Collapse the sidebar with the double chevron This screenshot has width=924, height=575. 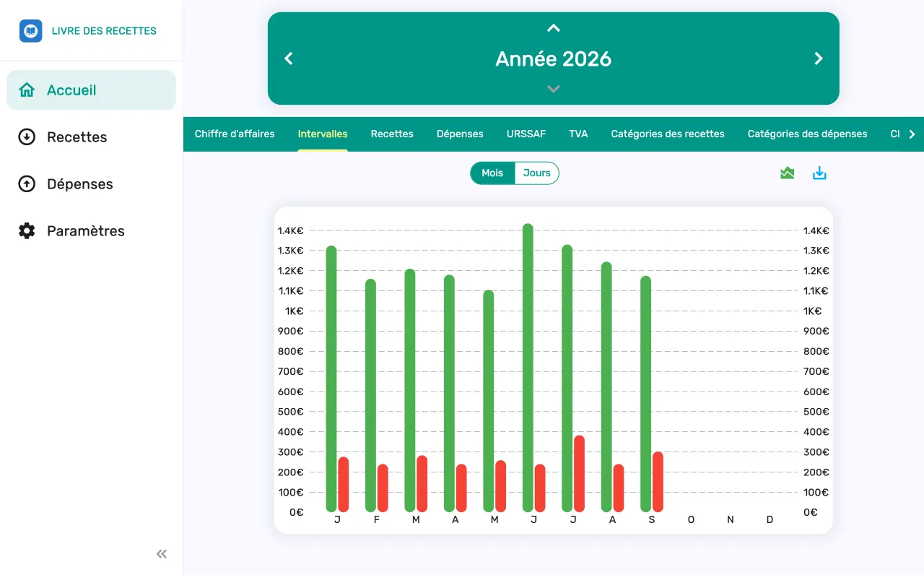[162, 554]
